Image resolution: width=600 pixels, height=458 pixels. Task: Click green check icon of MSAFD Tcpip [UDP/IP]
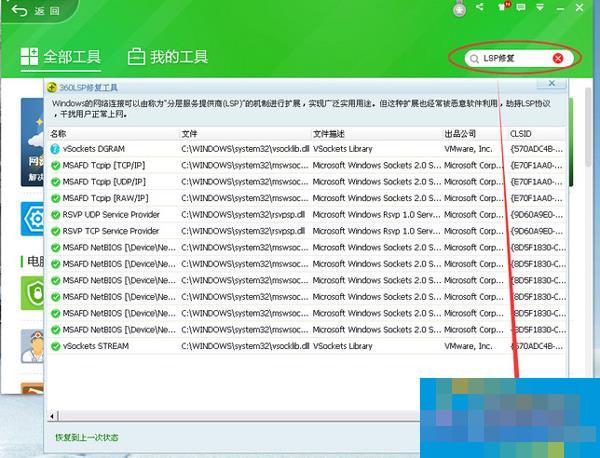[x=55, y=182]
